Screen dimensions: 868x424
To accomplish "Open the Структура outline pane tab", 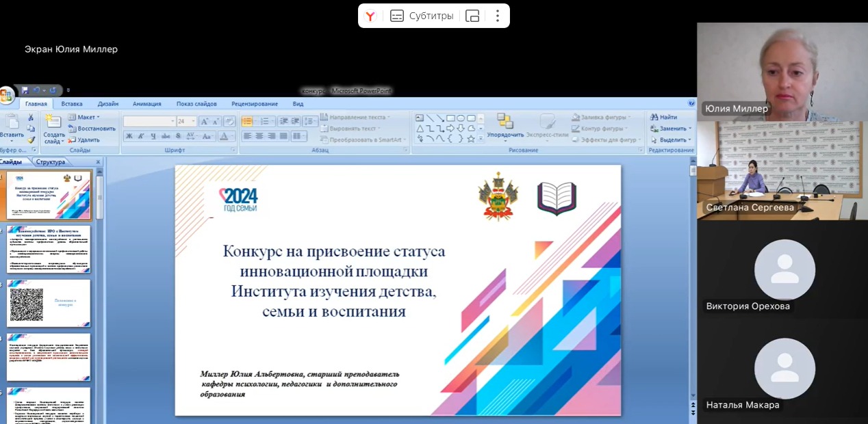I will [51, 162].
